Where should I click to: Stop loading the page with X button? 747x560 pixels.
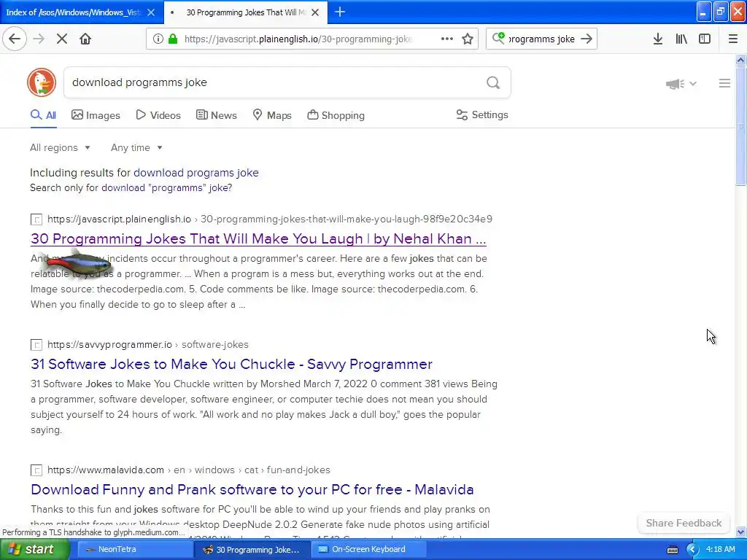pyautogui.click(x=62, y=39)
